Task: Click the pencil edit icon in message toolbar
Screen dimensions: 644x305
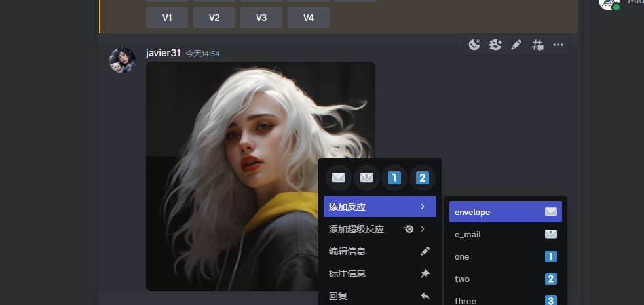Action: tap(516, 45)
